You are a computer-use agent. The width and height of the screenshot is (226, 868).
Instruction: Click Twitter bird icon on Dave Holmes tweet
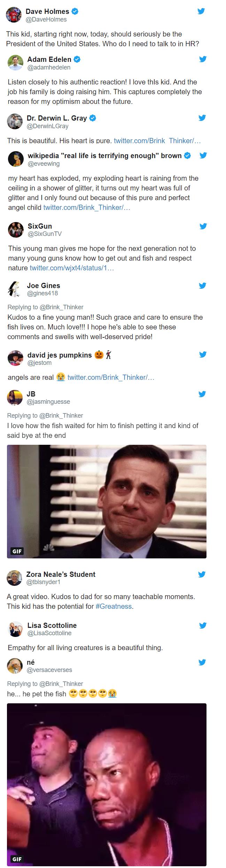(201, 11)
